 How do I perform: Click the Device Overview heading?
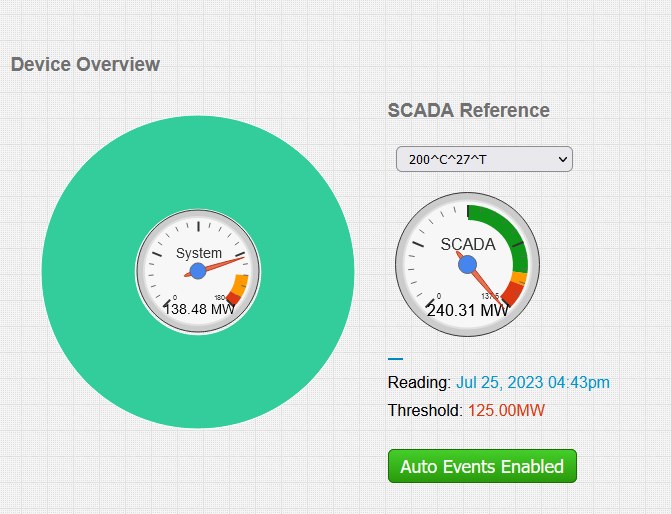pyautogui.click(x=85, y=65)
